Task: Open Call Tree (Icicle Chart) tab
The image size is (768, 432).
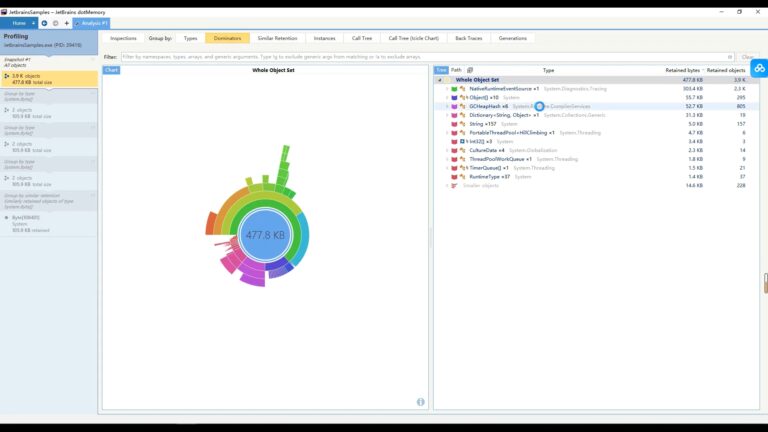Action: click(x=414, y=38)
